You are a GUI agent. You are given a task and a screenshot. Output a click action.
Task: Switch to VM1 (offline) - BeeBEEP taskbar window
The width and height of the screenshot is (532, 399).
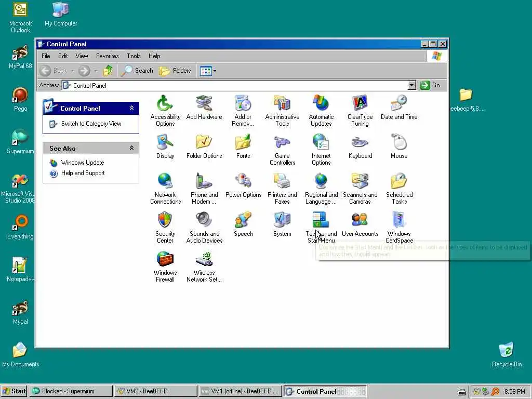point(241,391)
